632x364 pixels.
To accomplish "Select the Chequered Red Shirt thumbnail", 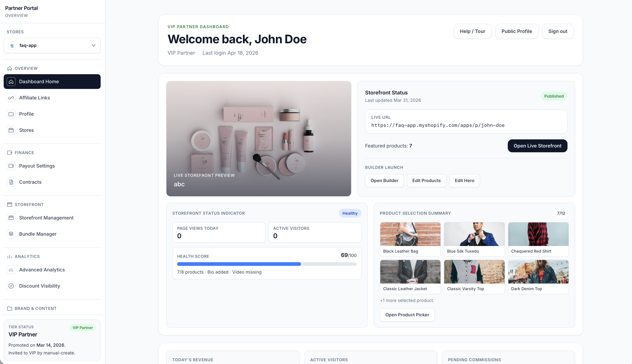I will point(538,234).
